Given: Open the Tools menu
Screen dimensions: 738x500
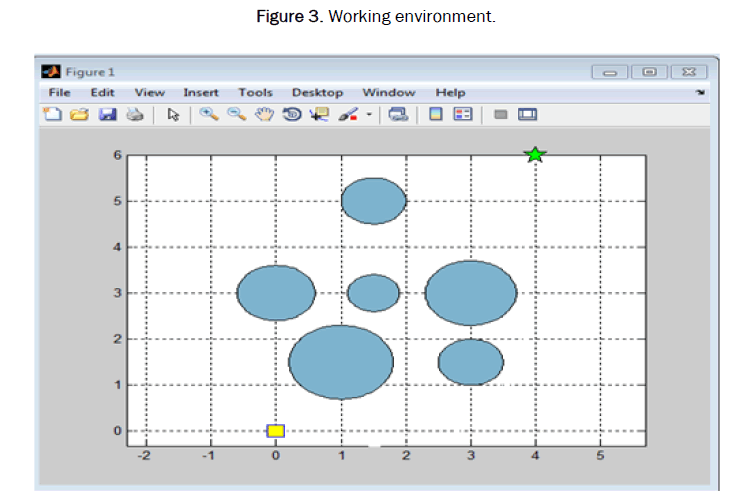Looking at the screenshot, I should [x=255, y=92].
